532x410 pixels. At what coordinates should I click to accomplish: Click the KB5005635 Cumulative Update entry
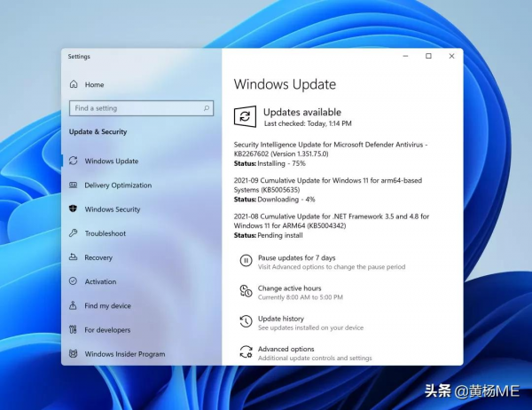pyautogui.click(x=328, y=185)
